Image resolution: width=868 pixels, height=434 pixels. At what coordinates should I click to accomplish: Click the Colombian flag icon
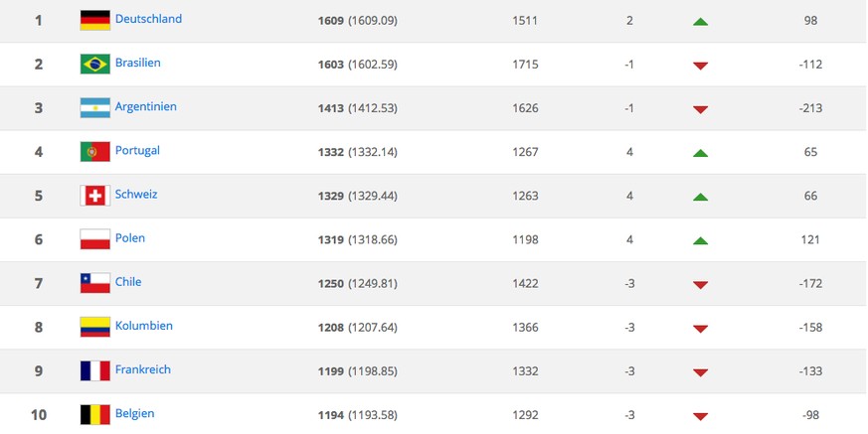[94, 327]
